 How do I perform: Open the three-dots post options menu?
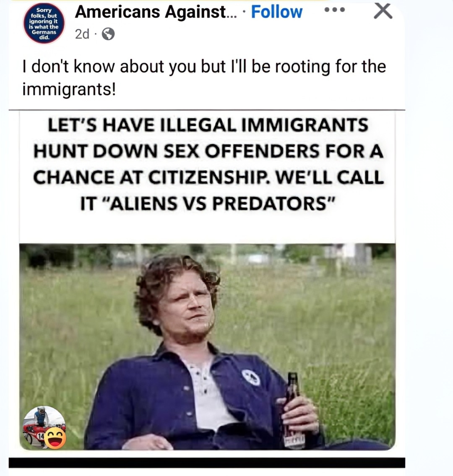pos(334,10)
